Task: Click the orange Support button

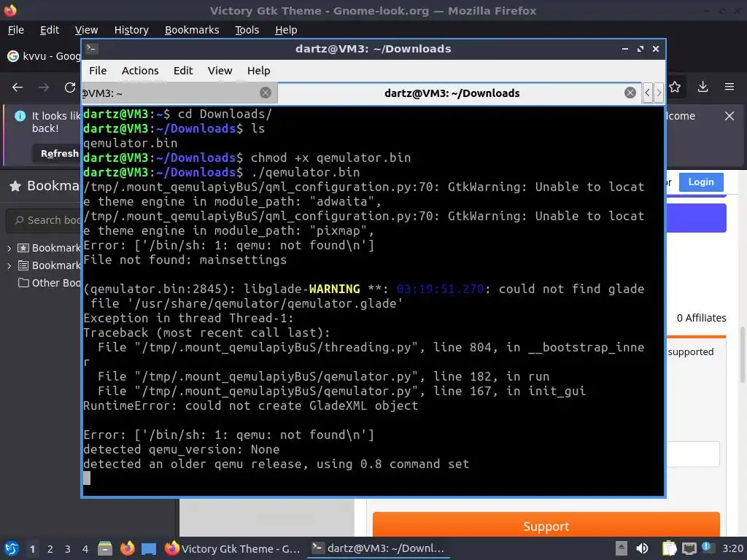Action: pyautogui.click(x=546, y=526)
